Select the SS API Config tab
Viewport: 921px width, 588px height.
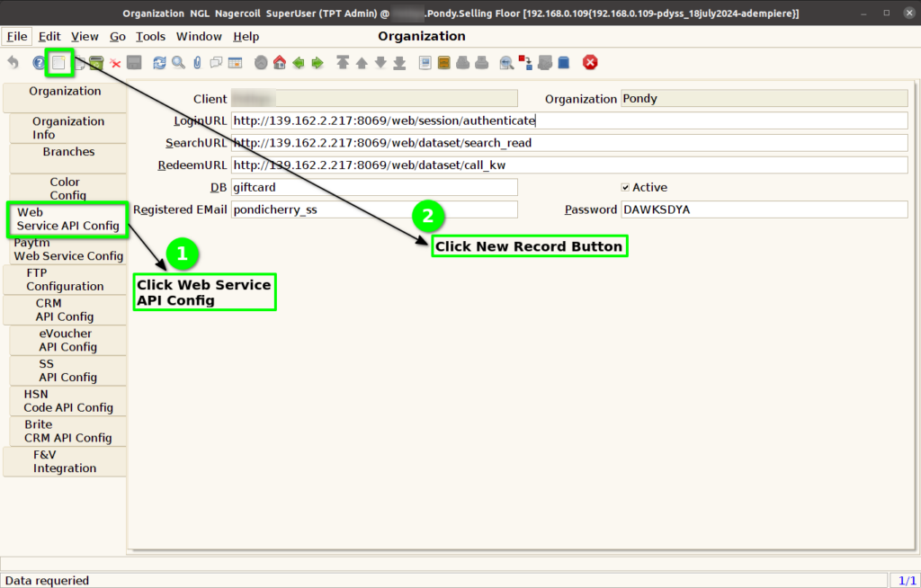point(68,370)
